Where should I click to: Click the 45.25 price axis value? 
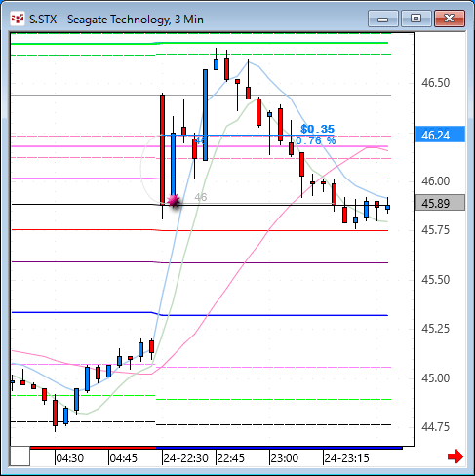point(435,329)
